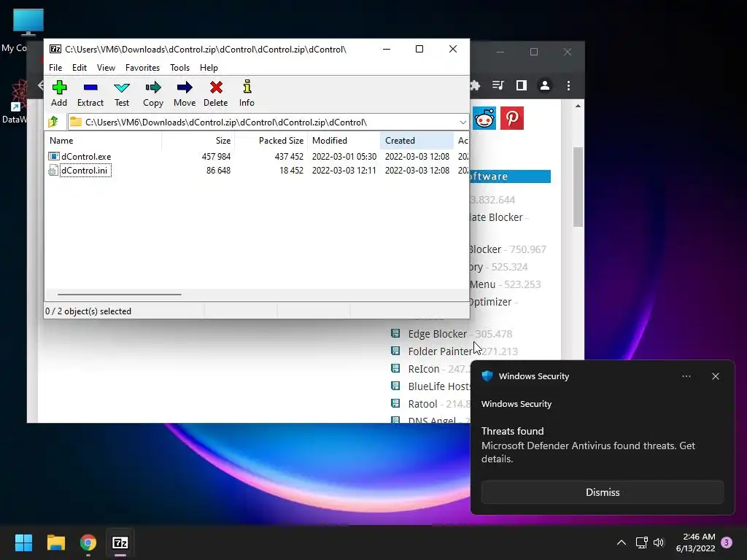The height and width of the screenshot is (560, 747).
Task: Click the red Delete icon
Action: click(216, 87)
